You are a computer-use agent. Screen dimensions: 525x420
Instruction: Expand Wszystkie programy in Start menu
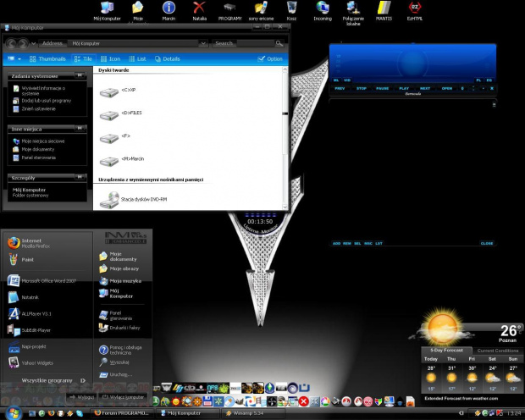click(53, 380)
